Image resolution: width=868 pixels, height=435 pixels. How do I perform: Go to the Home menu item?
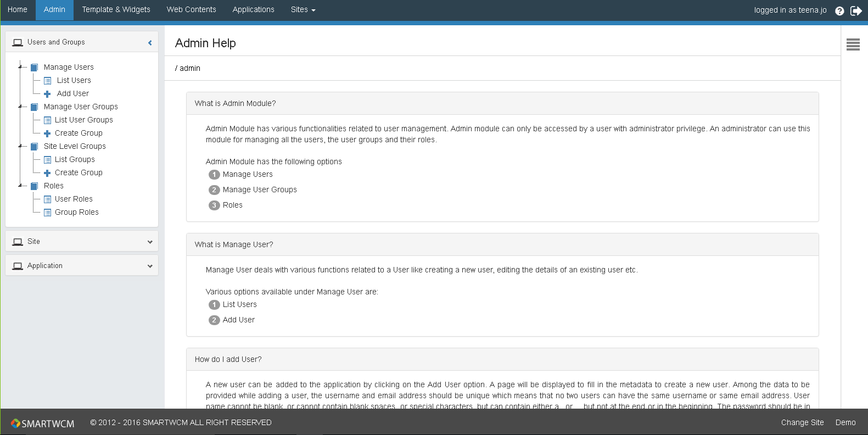click(x=18, y=10)
